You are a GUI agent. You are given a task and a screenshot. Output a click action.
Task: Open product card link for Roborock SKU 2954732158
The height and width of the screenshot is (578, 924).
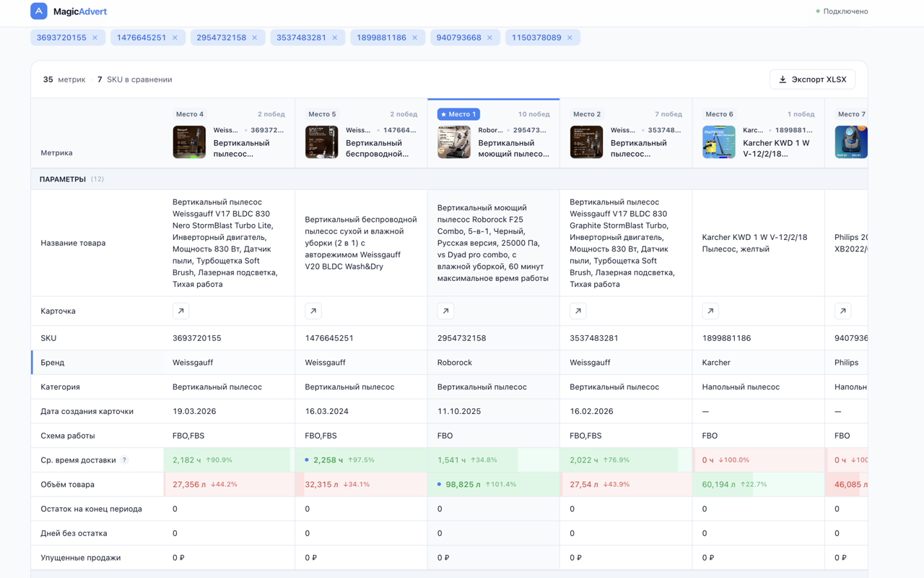point(445,311)
